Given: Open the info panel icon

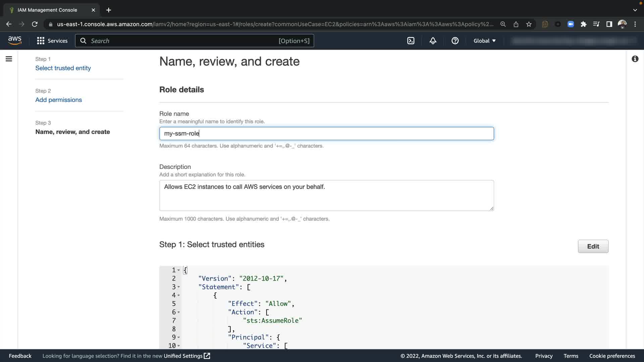Looking at the screenshot, I should coord(635,59).
